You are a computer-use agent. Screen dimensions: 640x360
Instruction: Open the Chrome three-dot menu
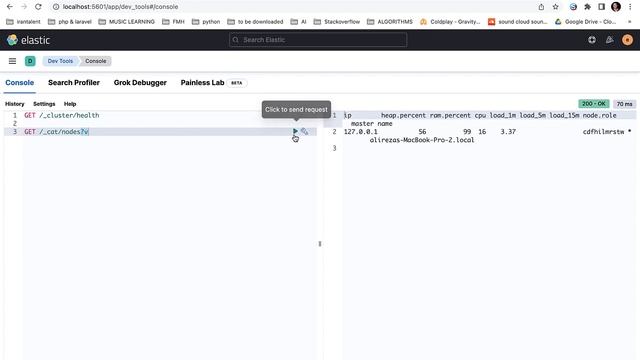click(630, 7)
